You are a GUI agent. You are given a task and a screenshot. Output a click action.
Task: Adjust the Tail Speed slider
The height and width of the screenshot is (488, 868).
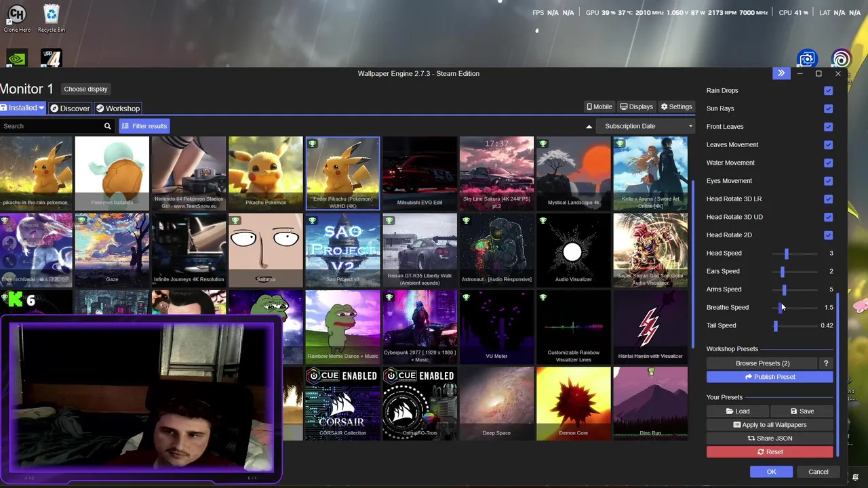point(795,325)
